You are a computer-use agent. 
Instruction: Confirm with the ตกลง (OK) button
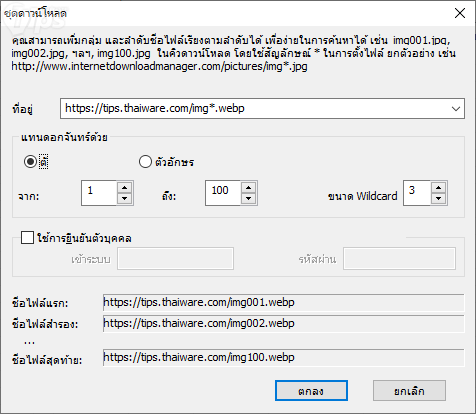coord(311,391)
